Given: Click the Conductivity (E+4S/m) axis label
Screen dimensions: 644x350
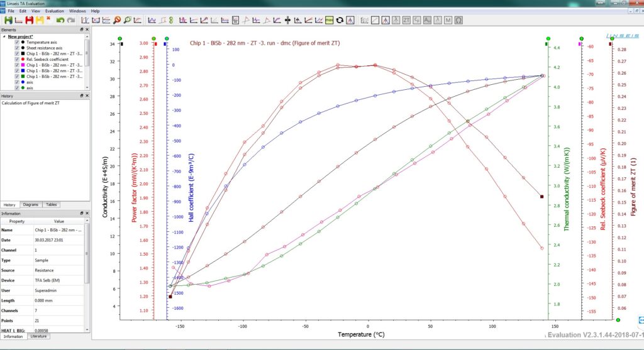Looking at the screenshot, I should coord(105,187).
